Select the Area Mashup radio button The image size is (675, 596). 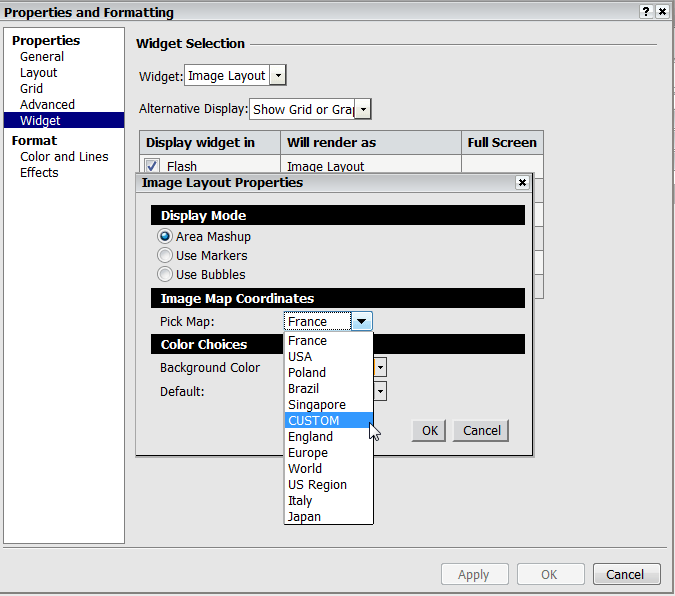click(164, 236)
